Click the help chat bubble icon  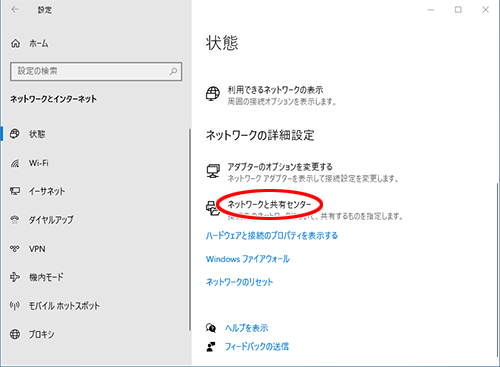[x=211, y=328]
